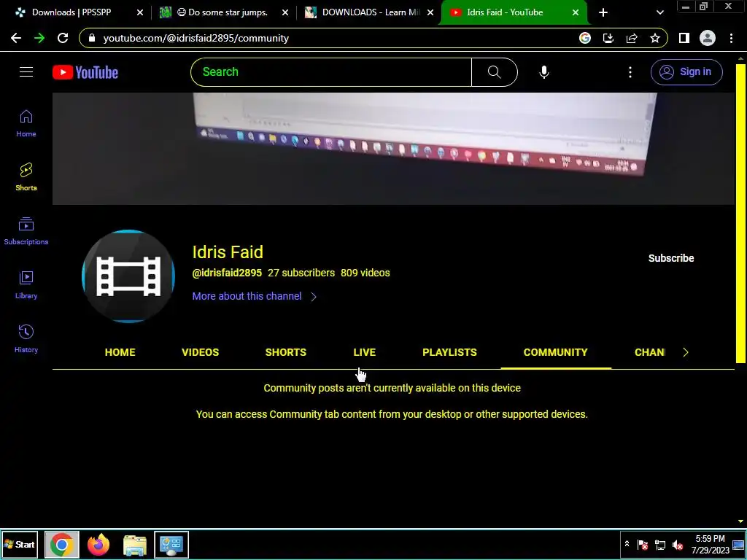
Task: Click the network tray icon
Action: 659,545
